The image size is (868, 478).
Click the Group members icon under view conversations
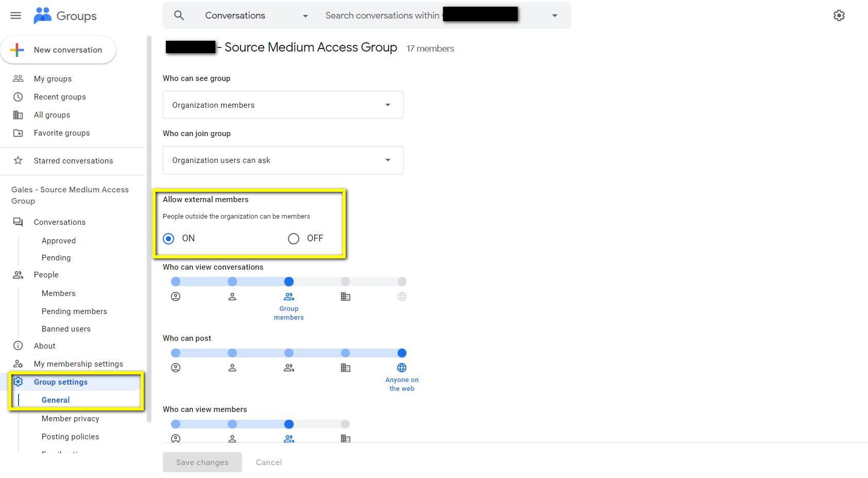(289, 296)
